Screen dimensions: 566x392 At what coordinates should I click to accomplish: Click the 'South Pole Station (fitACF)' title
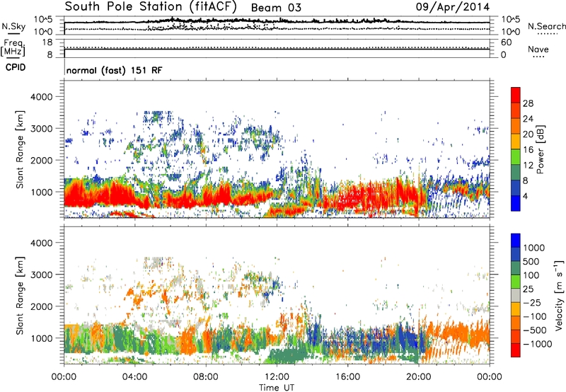coord(151,7)
